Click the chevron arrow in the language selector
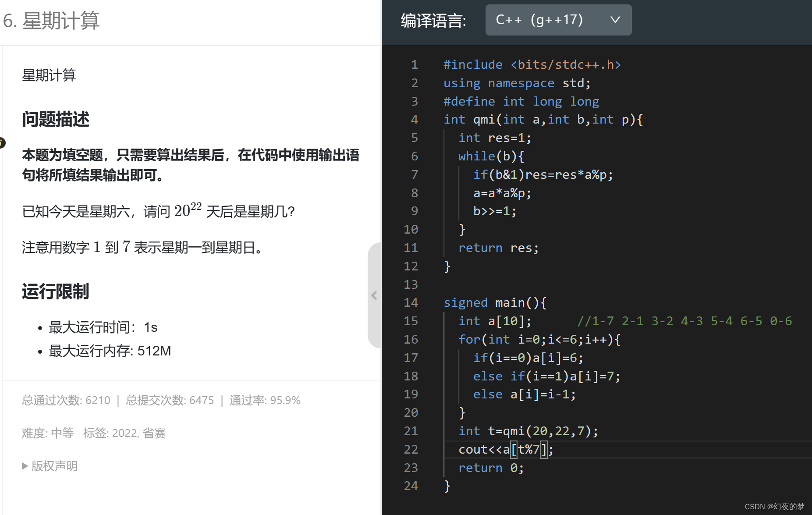Image resolution: width=812 pixels, height=515 pixels. pyautogui.click(x=615, y=20)
